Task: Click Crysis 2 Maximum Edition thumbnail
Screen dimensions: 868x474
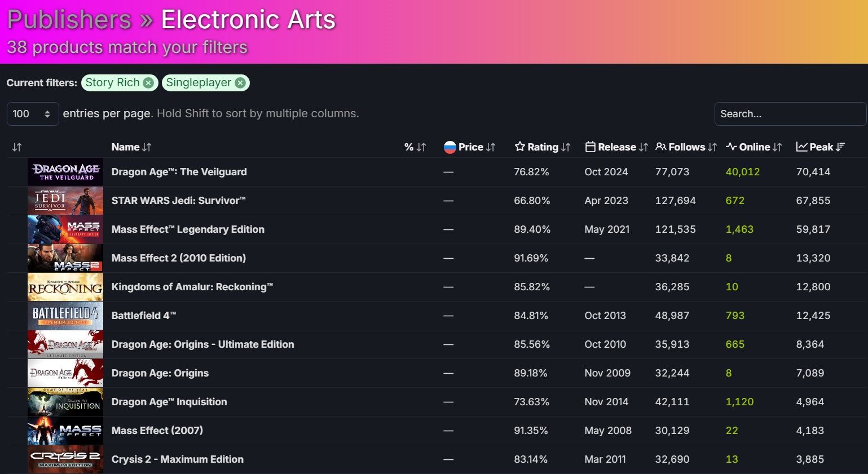Action: point(65,459)
